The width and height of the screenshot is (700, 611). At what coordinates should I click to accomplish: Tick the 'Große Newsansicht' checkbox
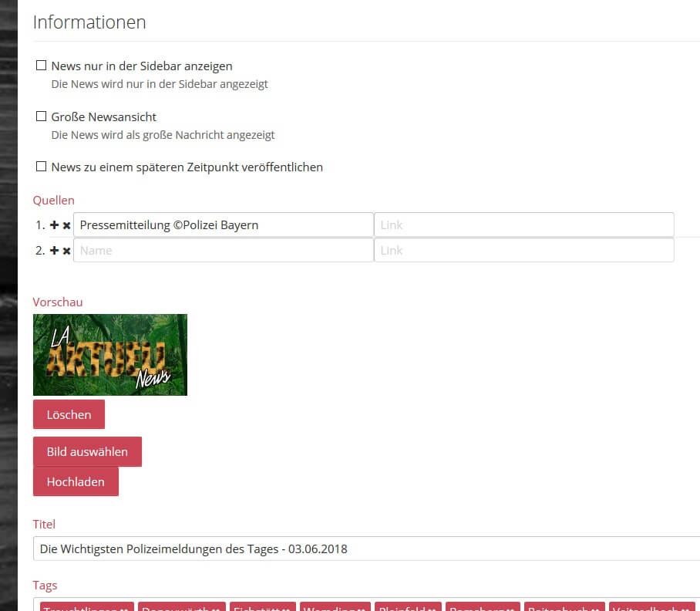click(42, 116)
